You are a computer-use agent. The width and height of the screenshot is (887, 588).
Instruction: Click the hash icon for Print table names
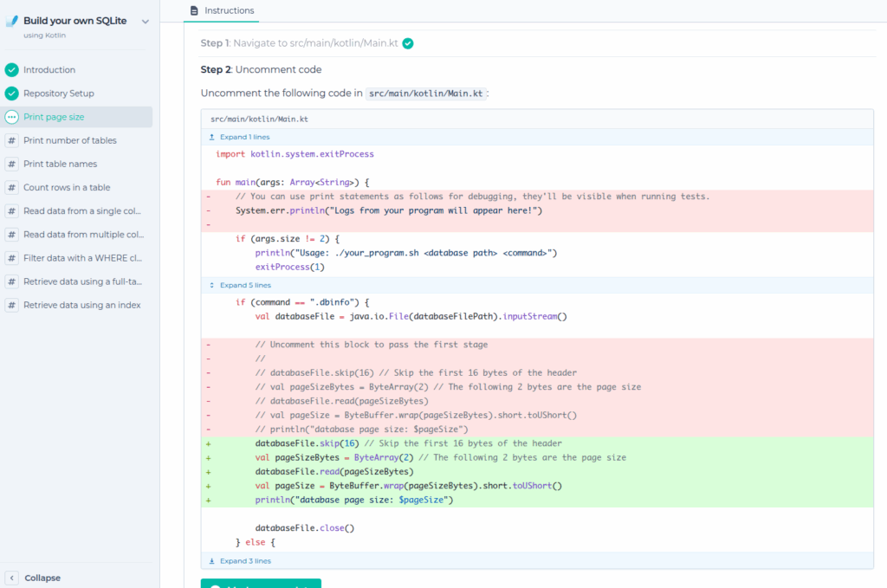coord(12,164)
